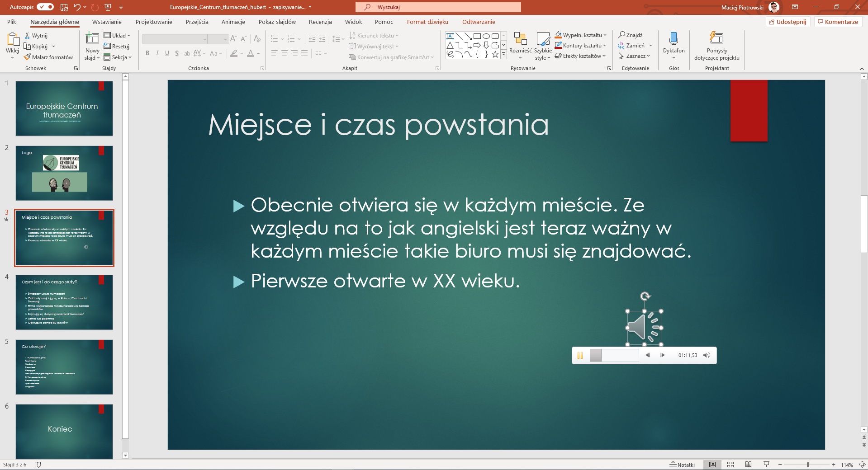
Task: Open the Animacje tab
Action: (233, 22)
